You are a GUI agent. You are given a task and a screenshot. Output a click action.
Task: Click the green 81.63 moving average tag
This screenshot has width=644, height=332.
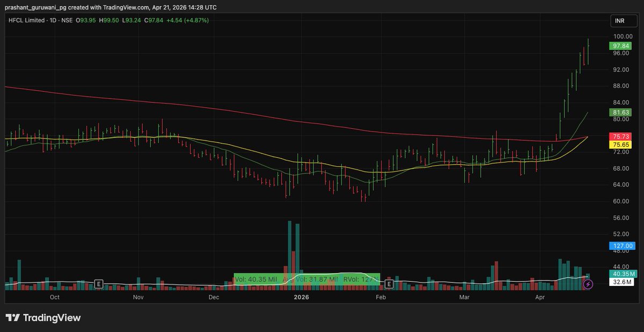click(621, 112)
